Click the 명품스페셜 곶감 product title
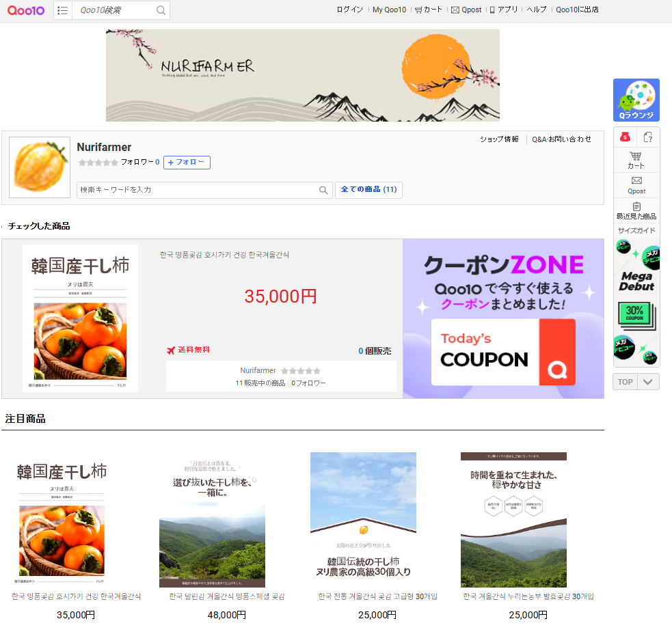672x634 pixels. (227, 596)
